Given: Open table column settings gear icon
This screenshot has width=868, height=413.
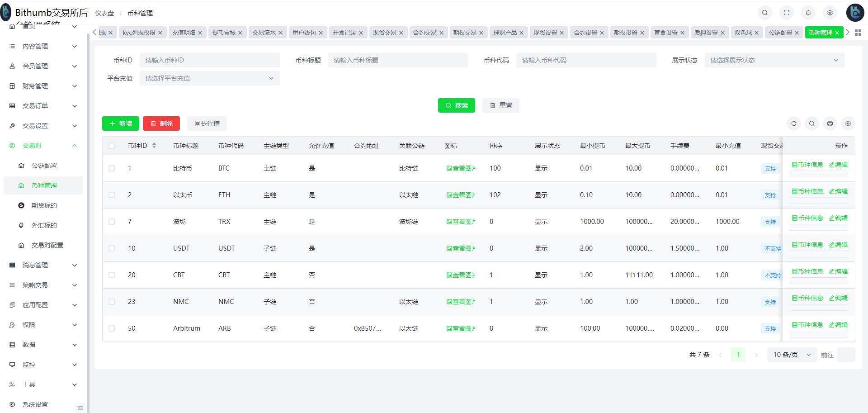Looking at the screenshot, I should (848, 123).
